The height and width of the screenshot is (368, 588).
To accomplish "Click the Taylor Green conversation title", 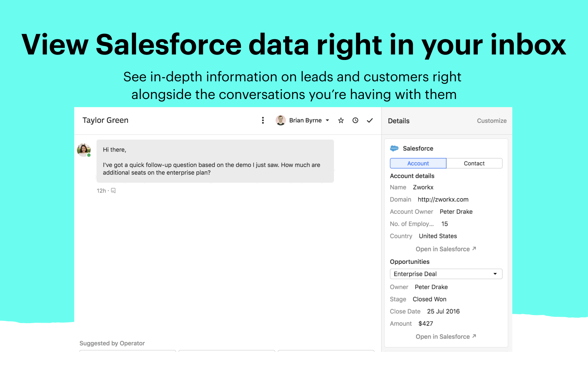I will click(x=105, y=120).
